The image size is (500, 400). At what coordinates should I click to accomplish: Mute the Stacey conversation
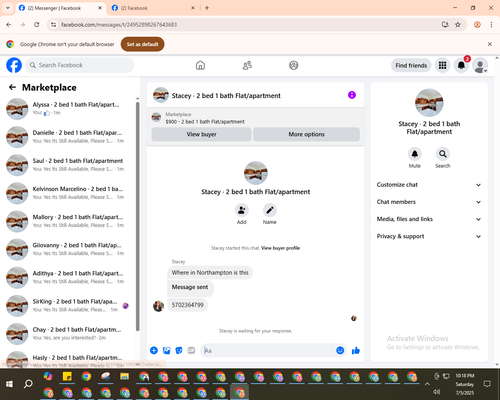pyautogui.click(x=415, y=154)
